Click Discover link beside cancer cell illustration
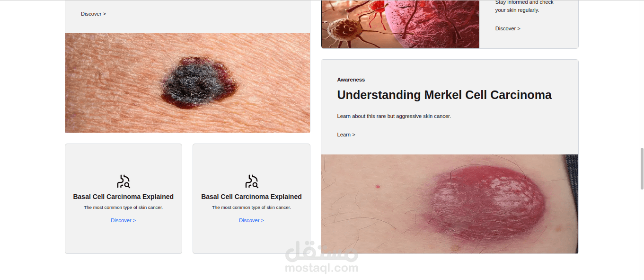The width and height of the screenshot is (644, 280). (508, 28)
